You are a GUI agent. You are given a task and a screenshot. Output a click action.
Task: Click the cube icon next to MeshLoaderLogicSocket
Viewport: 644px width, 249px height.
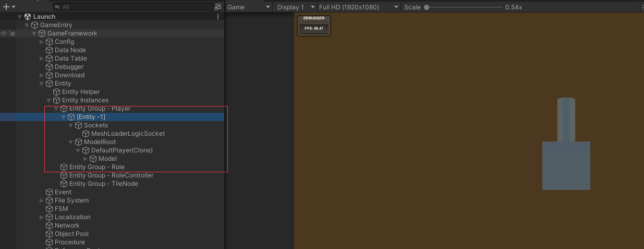86,134
